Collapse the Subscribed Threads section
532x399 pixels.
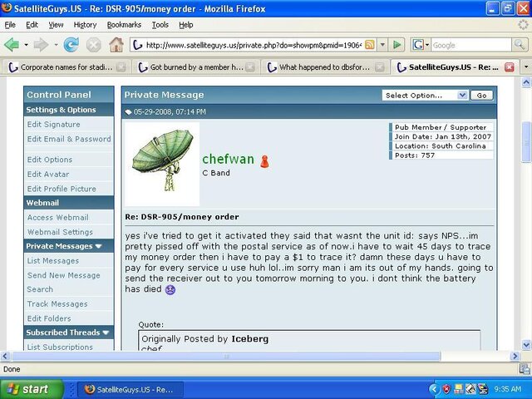106,332
